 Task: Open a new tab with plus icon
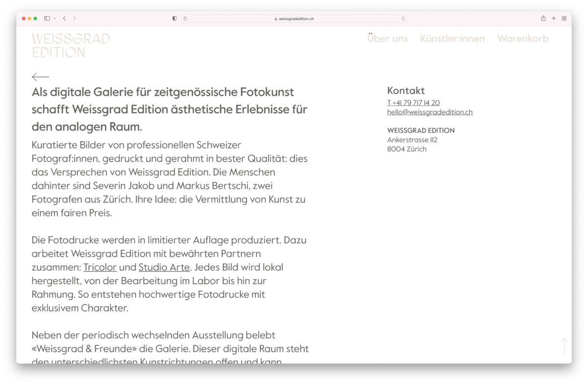[x=554, y=19]
